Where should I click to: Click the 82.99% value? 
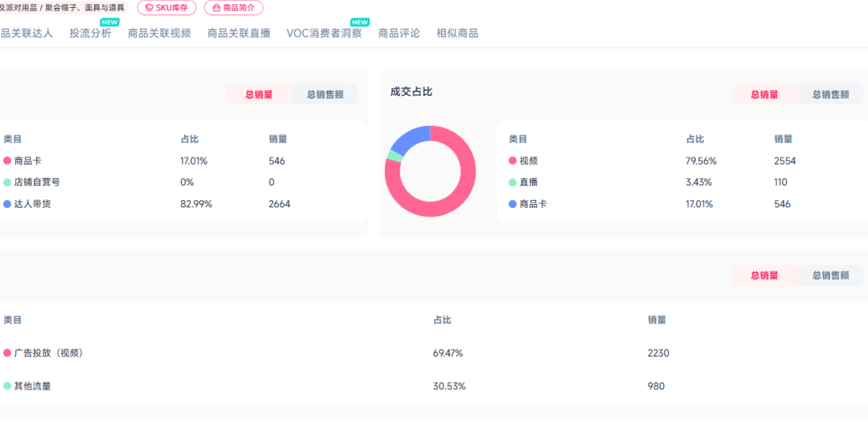(x=197, y=204)
